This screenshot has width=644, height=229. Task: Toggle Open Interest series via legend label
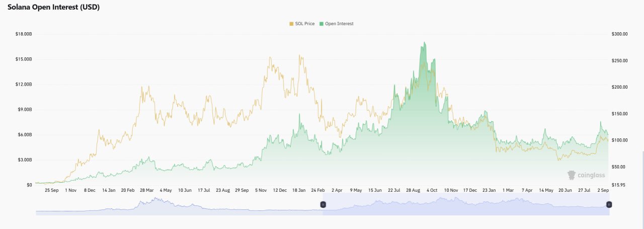tap(340, 24)
